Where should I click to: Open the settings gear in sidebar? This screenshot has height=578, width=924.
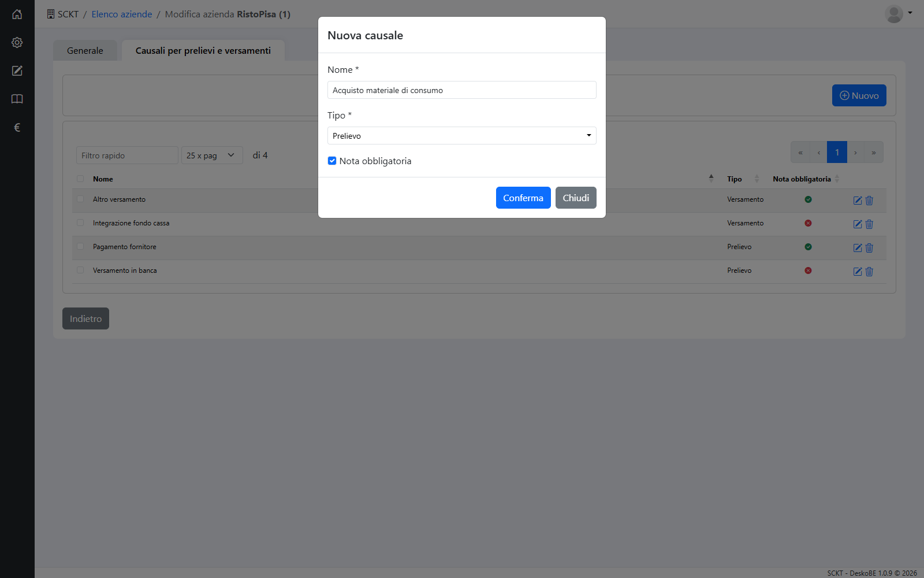(x=17, y=42)
